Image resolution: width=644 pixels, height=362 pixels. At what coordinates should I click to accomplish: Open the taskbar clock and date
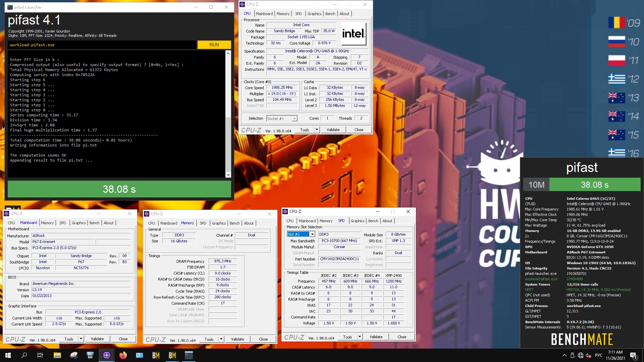pyautogui.click(x=615, y=355)
